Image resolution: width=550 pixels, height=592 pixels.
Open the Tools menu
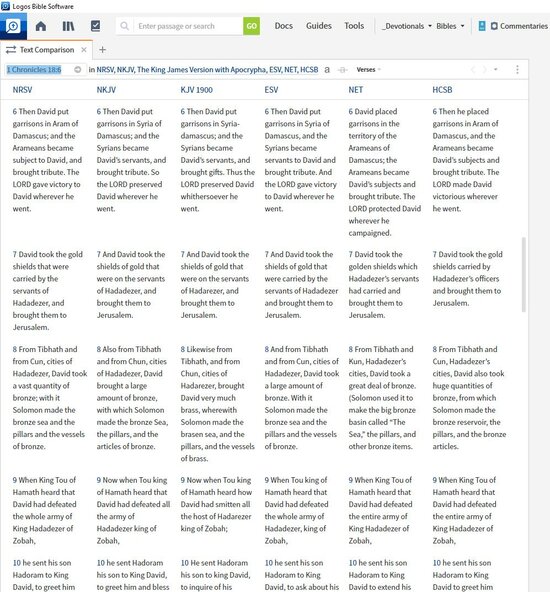[x=354, y=26]
